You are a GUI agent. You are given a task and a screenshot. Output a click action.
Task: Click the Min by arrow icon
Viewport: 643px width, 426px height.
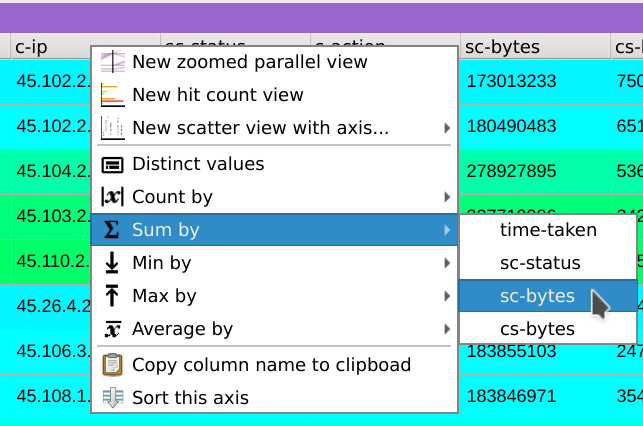pos(113,263)
